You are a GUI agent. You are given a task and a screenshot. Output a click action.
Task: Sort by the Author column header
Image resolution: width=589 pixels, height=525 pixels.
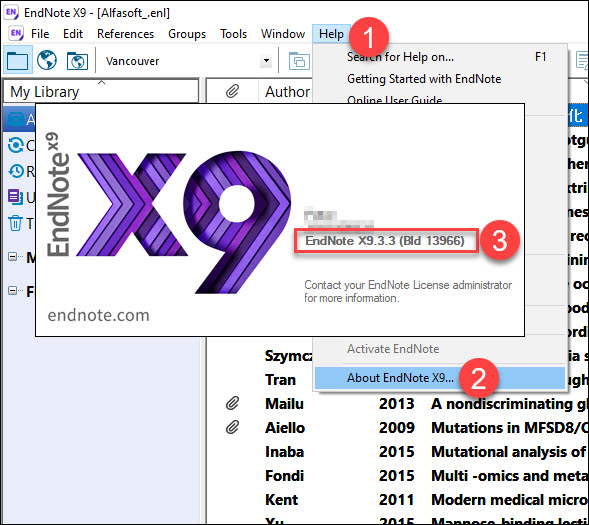287,92
